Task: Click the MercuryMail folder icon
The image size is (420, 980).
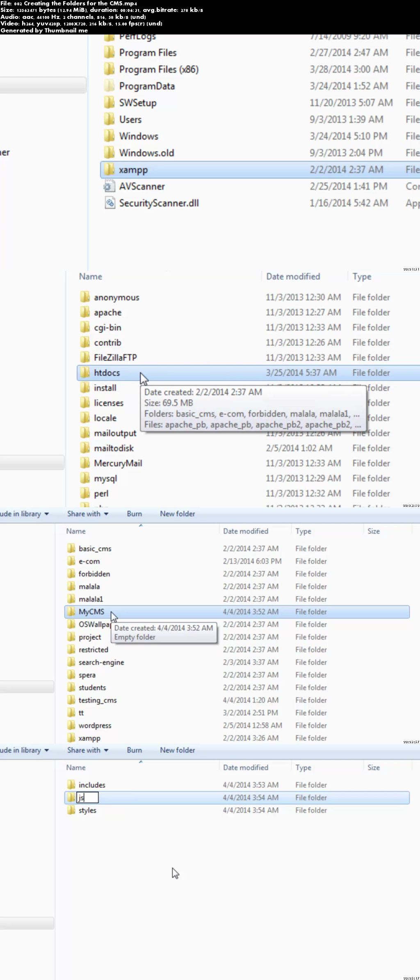Action: click(85, 463)
